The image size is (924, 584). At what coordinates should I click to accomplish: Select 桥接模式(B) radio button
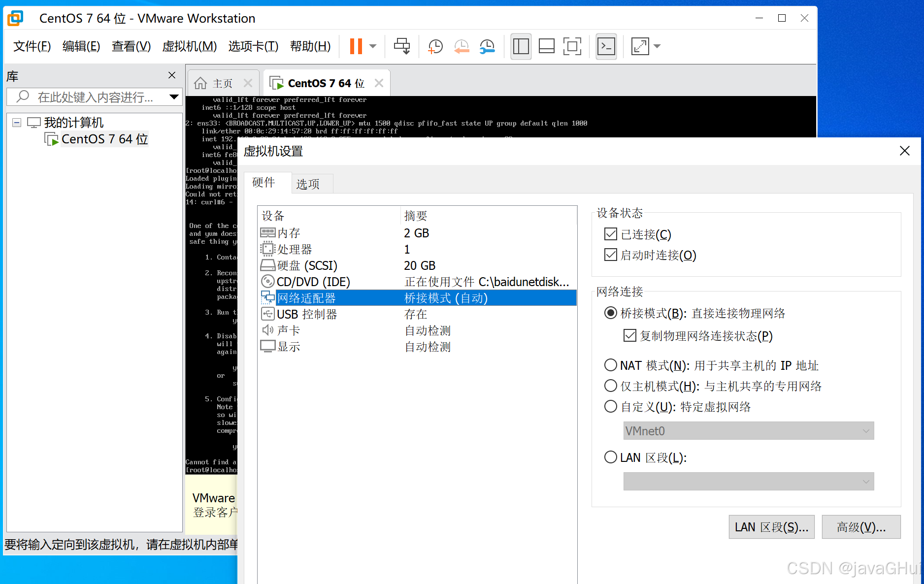coord(611,313)
